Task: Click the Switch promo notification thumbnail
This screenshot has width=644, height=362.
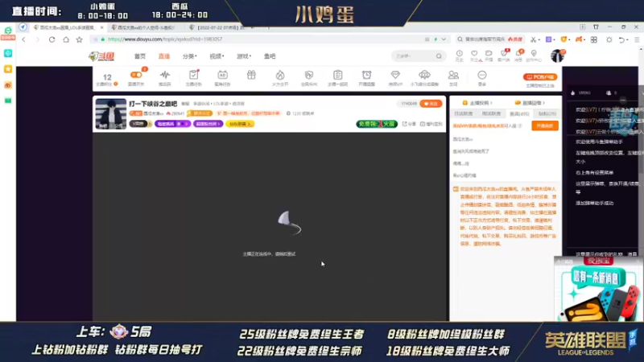Action: pos(598,290)
